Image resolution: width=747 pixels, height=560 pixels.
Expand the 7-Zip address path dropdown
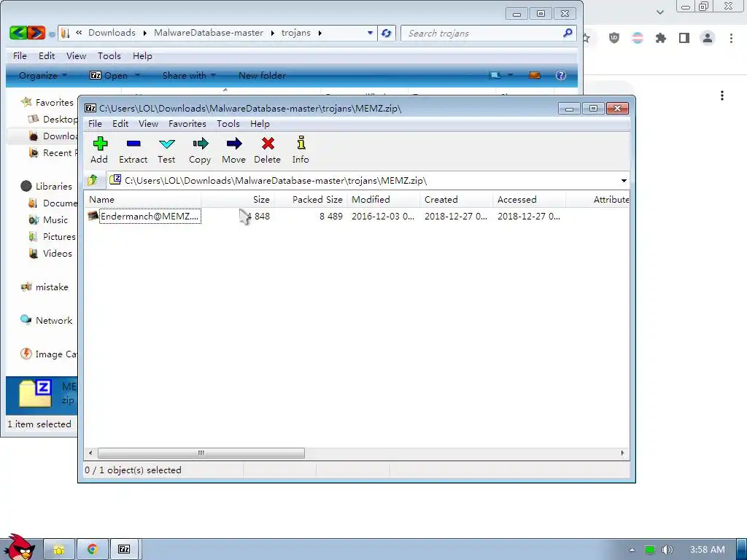point(624,181)
